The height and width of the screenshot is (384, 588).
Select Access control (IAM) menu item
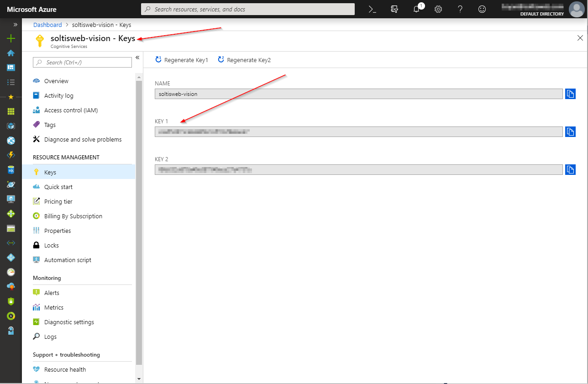(71, 110)
